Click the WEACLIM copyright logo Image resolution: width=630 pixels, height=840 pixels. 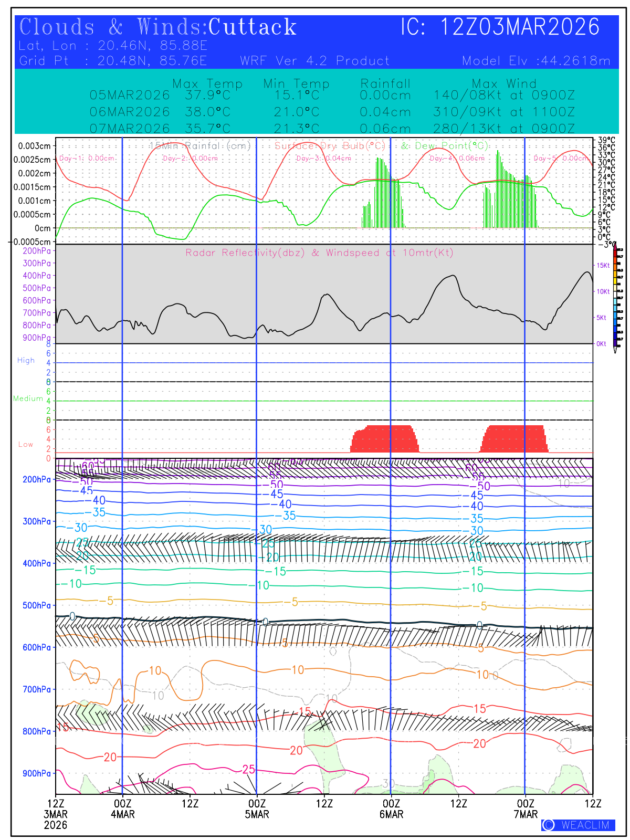coord(578,825)
